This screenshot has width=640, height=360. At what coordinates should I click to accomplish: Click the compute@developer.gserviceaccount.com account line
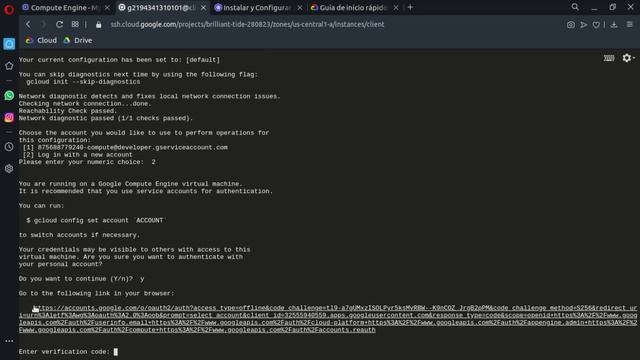(x=125, y=147)
